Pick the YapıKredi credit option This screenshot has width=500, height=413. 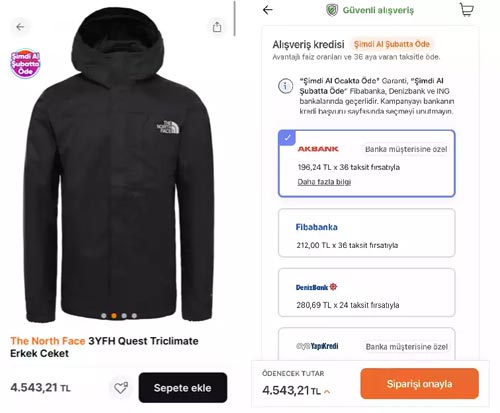tap(366, 344)
